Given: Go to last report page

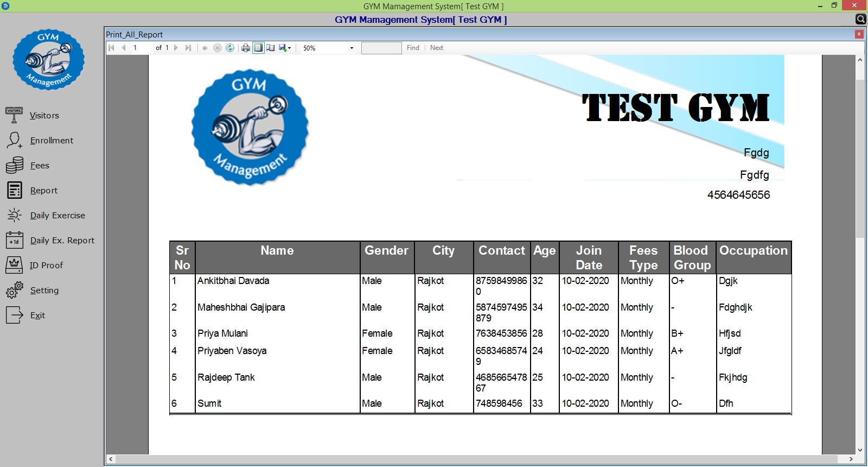Looking at the screenshot, I should [188, 48].
